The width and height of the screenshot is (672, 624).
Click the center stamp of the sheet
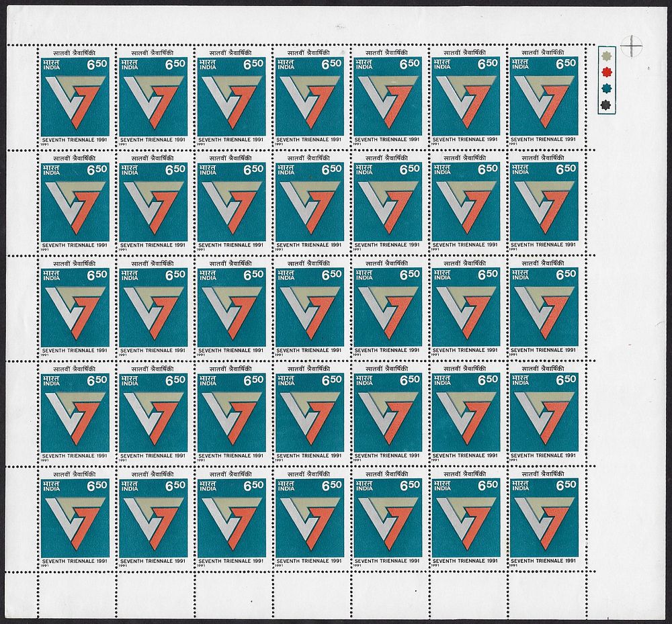tap(309, 308)
